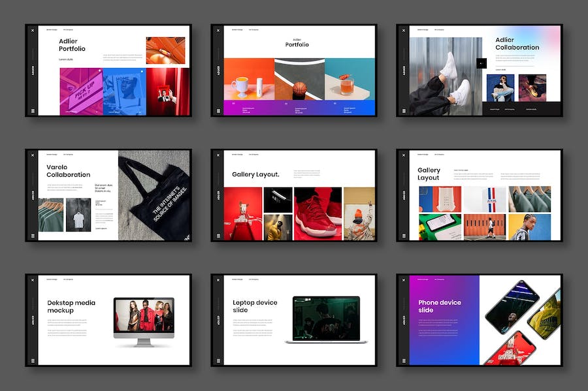Click the X icon on the Phone device slide

[x=403, y=280]
